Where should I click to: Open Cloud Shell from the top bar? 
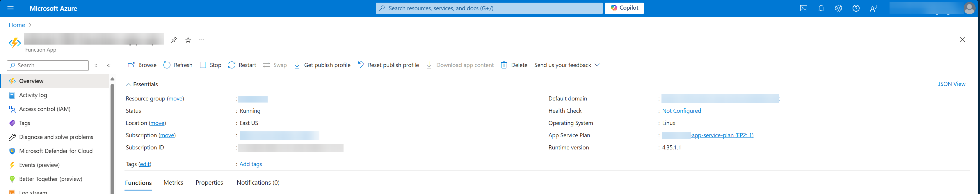803,8
